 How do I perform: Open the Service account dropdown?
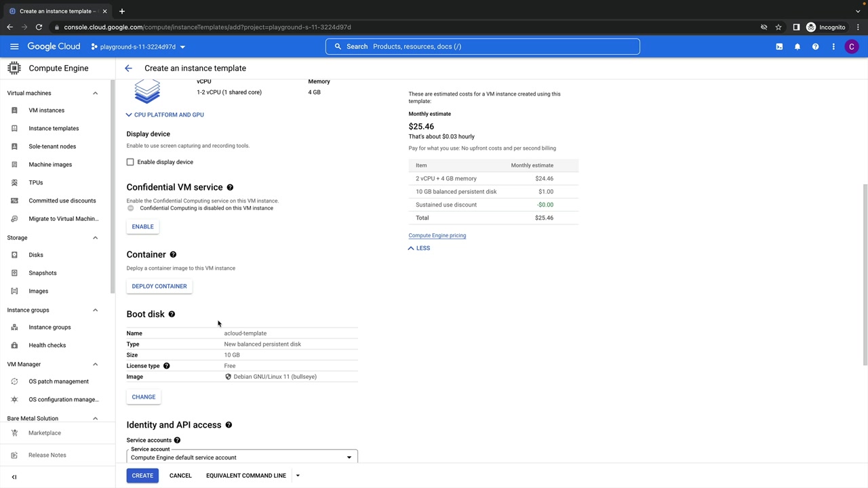point(241,457)
